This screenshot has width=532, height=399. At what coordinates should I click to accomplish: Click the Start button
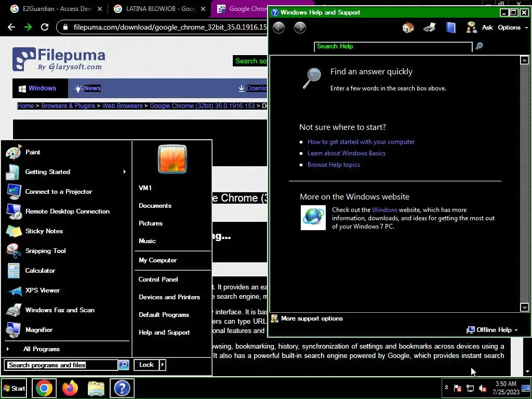point(14,388)
